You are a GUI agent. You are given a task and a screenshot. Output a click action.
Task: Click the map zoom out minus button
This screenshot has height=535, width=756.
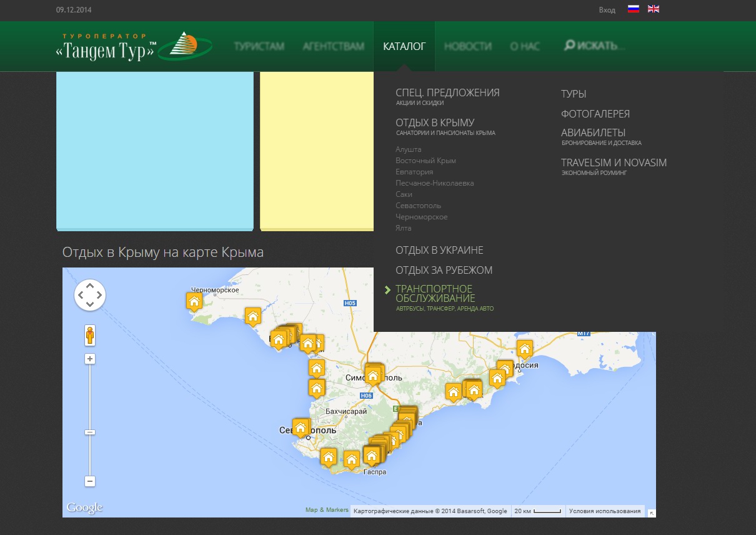[90, 481]
